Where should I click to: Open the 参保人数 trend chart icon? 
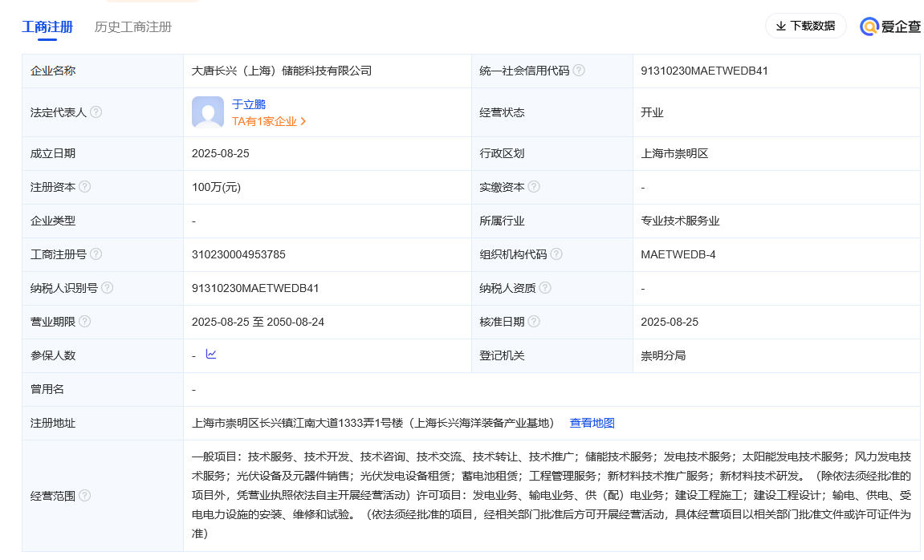click(211, 354)
